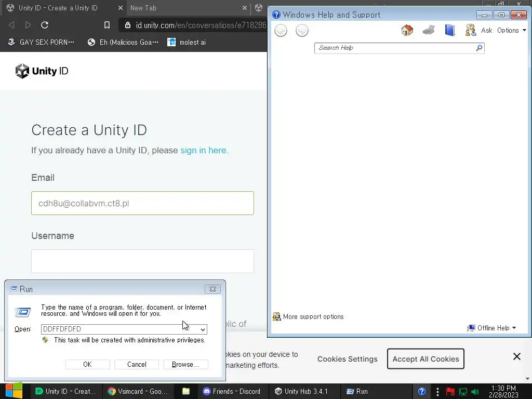
Task: Open the Options dropdown in Help window
Action: click(x=512, y=30)
